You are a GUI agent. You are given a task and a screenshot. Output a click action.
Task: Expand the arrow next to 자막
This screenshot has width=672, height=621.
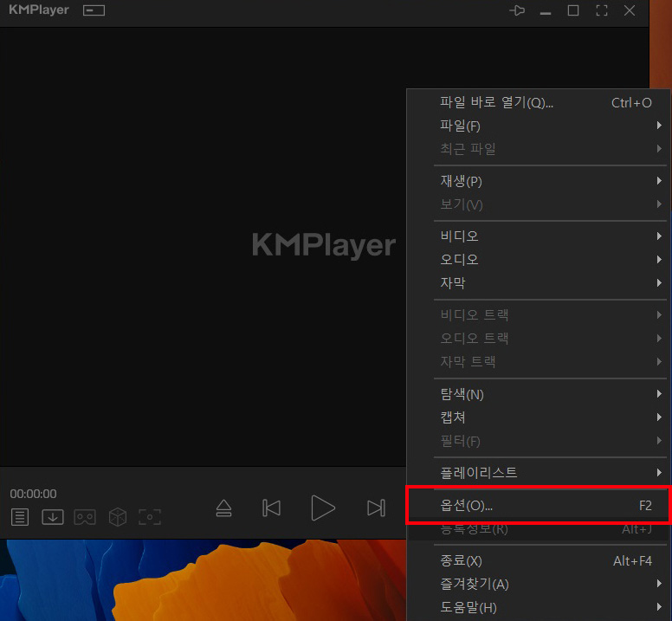click(x=659, y=283)
